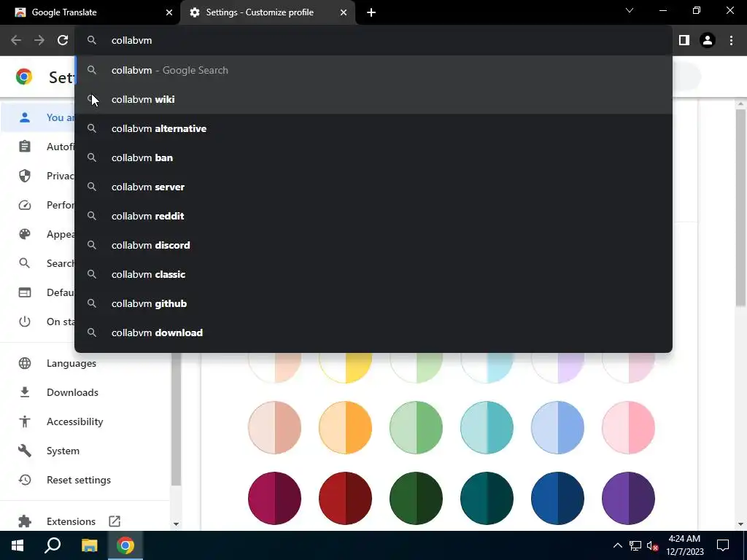Click the Downloads arrow icon
747x560 pixels.
[x=25, y=392]
